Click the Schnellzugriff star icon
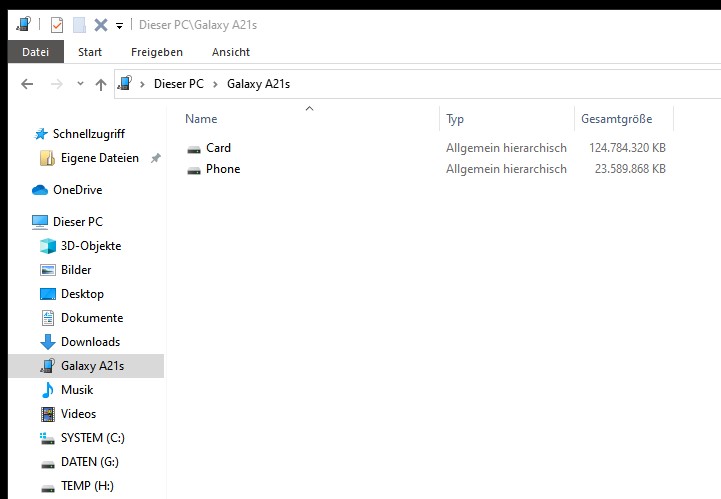Viewport: 721px width, 499px height. pyautogui.click(x=41, y=134)
